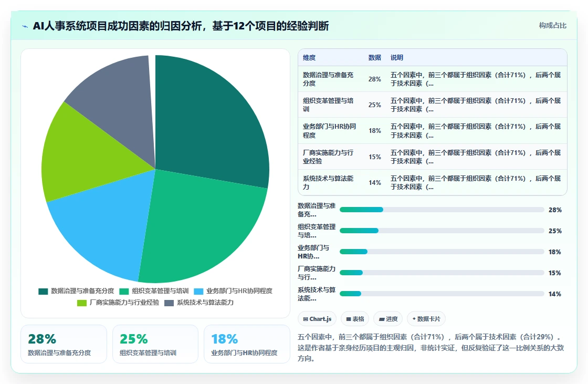
Task: Click the 14% progress bar for 系统技术与算法
Action: click(x=442, y=294)
